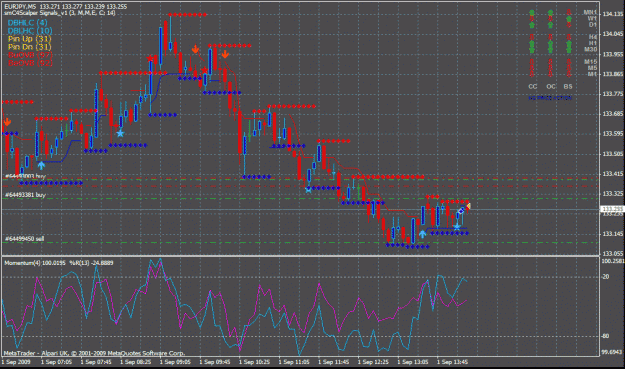The height and width of the screenshot is (369, 625).
Task: Click the light blue star near 1 Sep 08:25
Action: click(x=120, y=133)
